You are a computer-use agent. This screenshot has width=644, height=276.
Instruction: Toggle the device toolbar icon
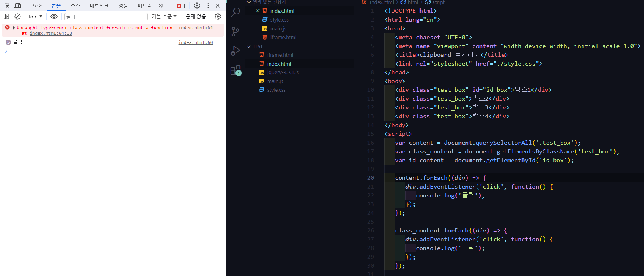pos(18,6)
